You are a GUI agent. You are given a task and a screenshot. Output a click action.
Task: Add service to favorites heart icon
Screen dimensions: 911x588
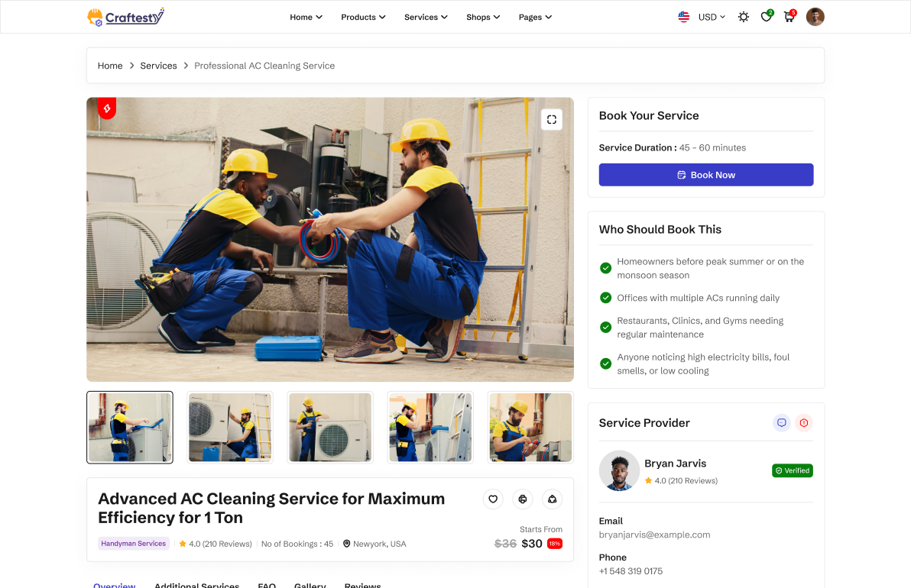(x=493, y=499)
